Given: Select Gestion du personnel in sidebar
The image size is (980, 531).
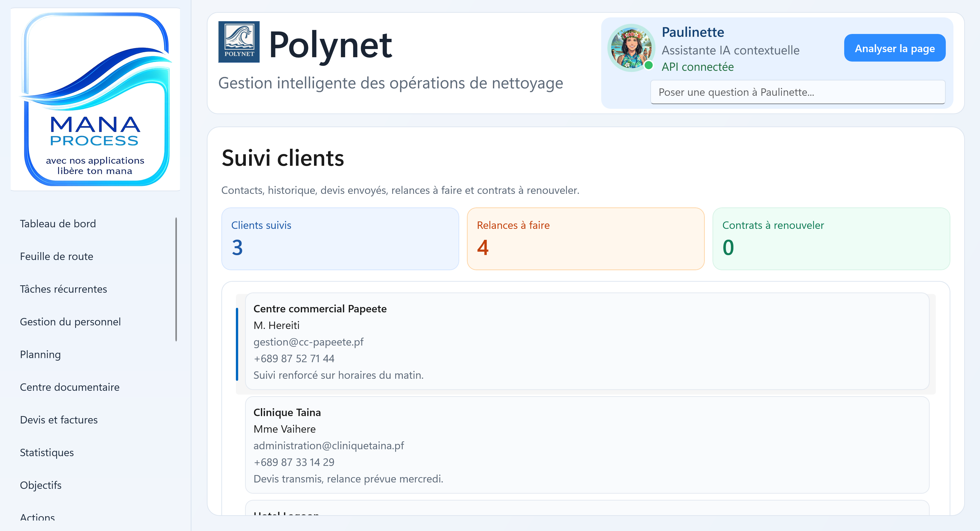Looking at the screenshot, I should pyautogui.click(x=70, y=322).
